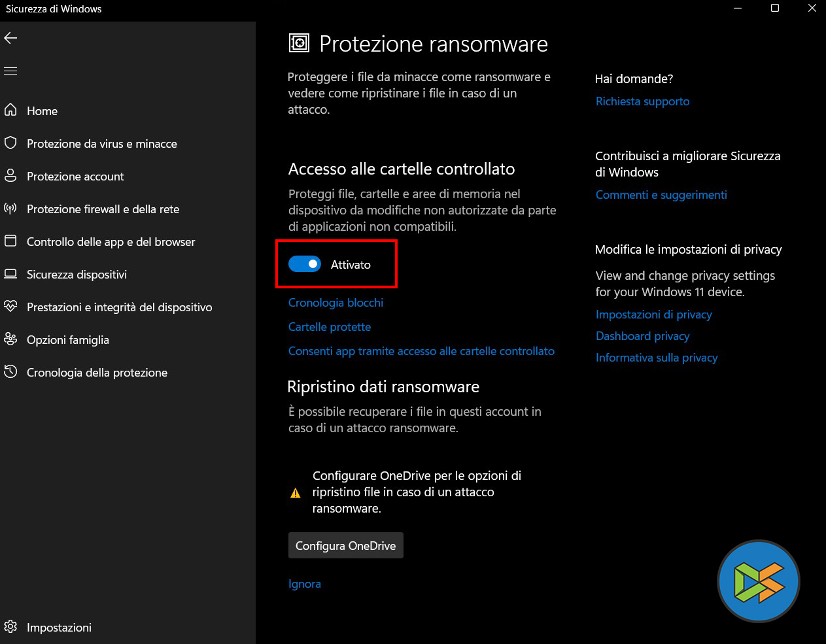Click the app and browser control icon

[x=10, y=241]
